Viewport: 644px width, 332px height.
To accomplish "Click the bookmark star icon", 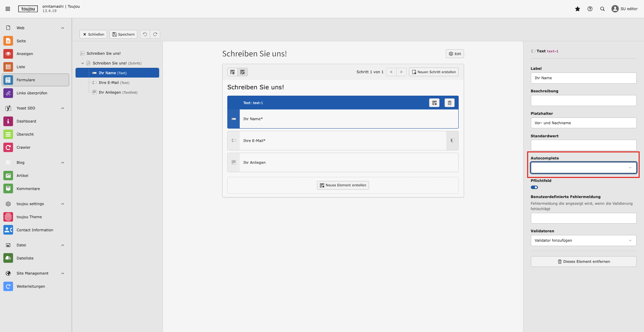I will click(577, 9).
